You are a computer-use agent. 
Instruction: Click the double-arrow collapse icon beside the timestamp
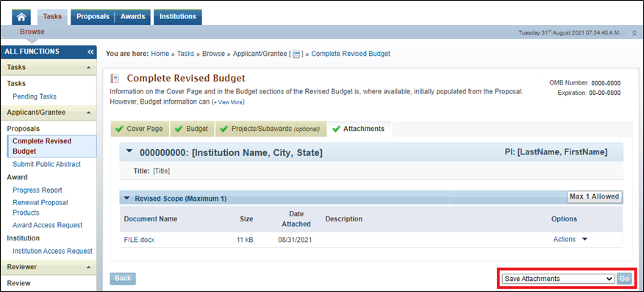pyautogui.click(x=634, y=32)
